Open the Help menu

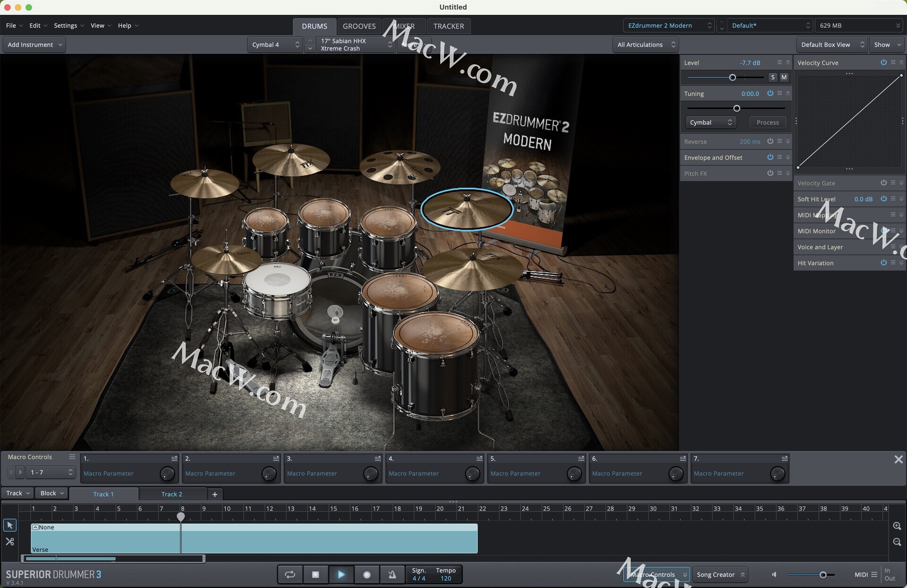point(128,26)
